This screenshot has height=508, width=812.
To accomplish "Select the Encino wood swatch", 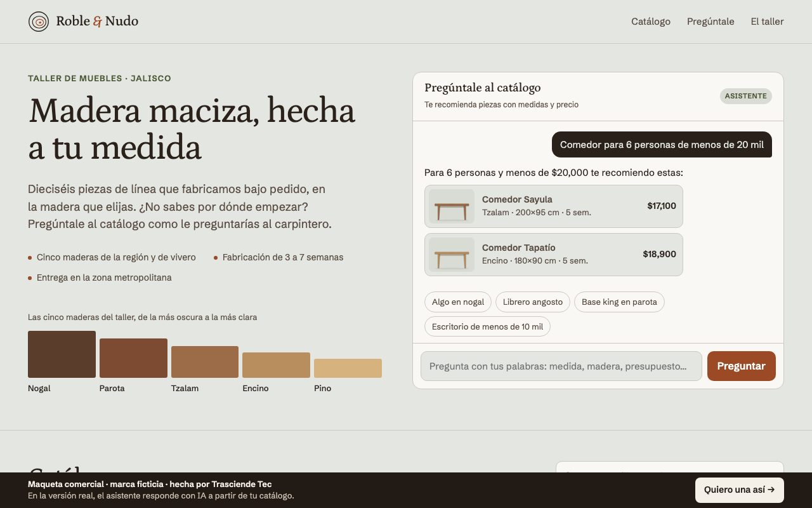I will coord(276,365).
